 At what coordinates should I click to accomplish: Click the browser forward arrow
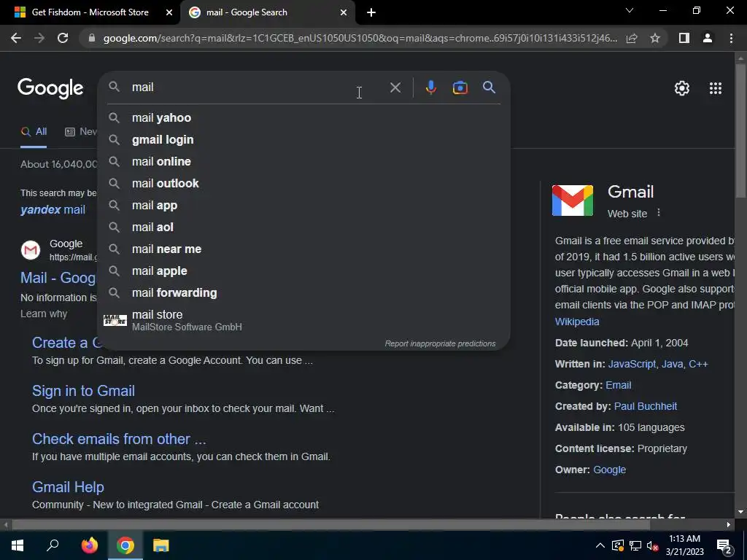39,38
